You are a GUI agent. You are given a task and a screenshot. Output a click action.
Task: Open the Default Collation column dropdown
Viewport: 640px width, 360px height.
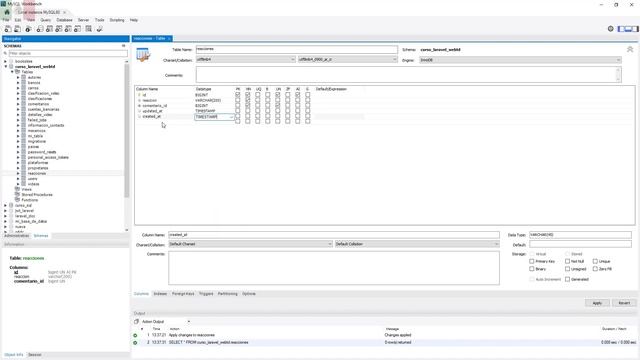click(417, 244)
